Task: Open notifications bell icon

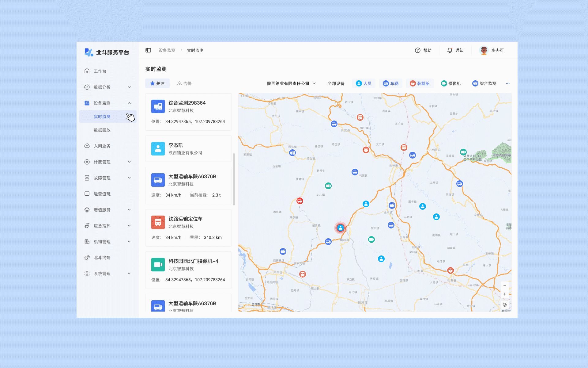Action: [x=450, y=50]
